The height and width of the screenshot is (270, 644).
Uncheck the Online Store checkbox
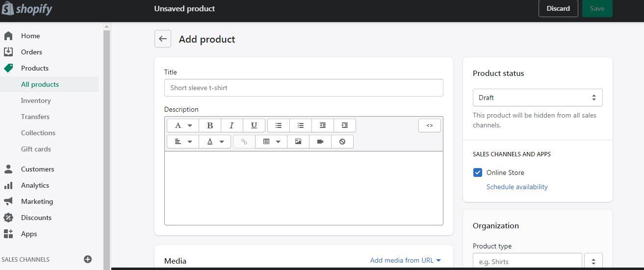[x=478, y=172]
